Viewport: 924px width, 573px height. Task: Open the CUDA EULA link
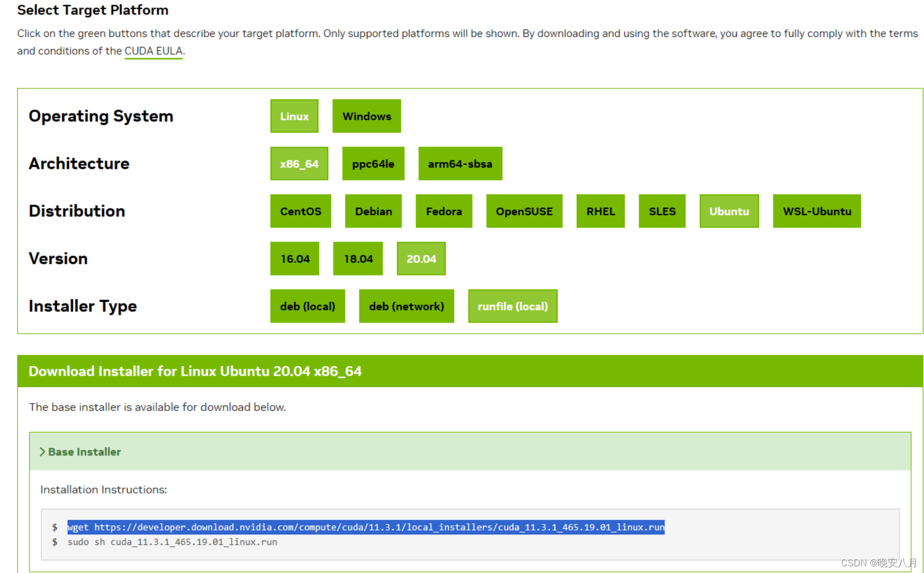(x=153, y=51)
